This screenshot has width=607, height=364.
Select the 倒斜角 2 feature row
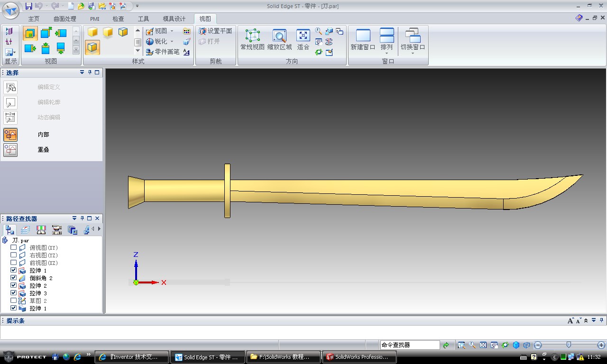coord(41,278)
